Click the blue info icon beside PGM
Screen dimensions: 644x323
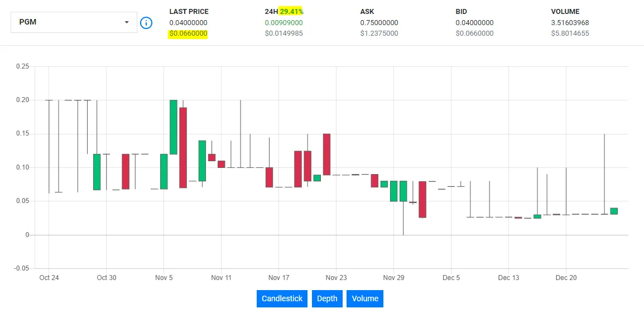click(146, 22)
